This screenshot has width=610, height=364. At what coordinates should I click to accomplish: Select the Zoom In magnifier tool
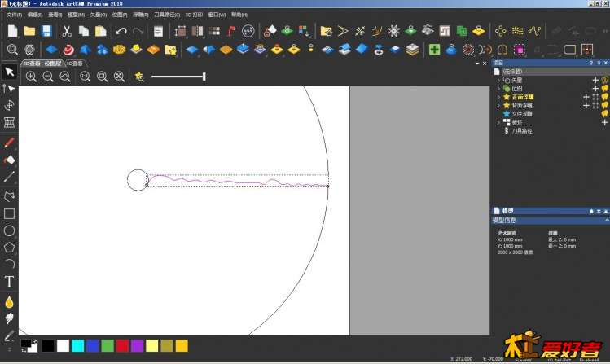(31, 76)
